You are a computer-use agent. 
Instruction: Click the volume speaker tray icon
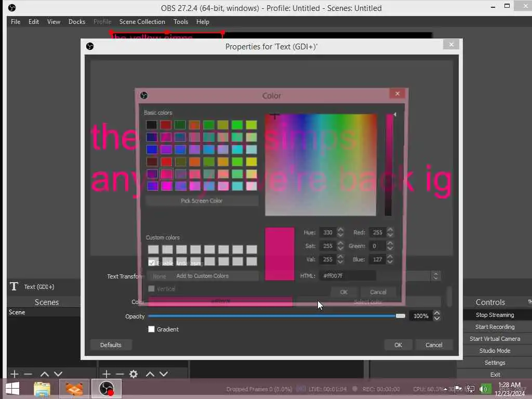point(484,389)
